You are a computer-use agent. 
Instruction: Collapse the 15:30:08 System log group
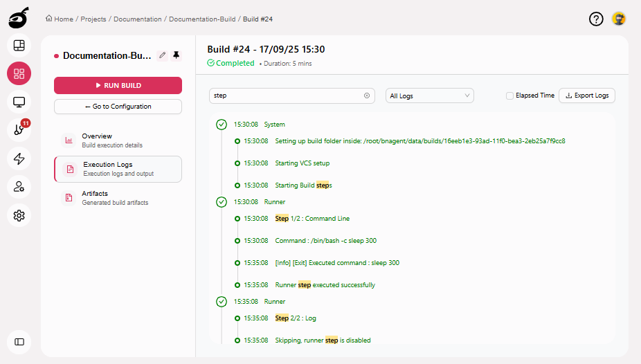point(222,125)
